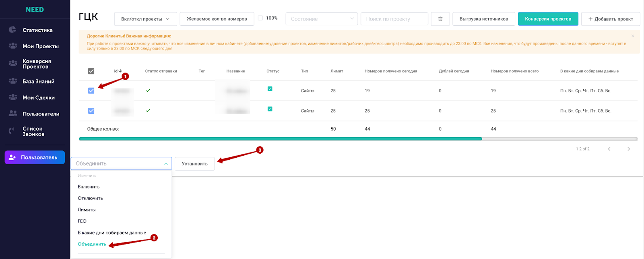The height and width of the screenshot is (259, 644).
Task: Click the Установить button
Action: pos(195,164)
